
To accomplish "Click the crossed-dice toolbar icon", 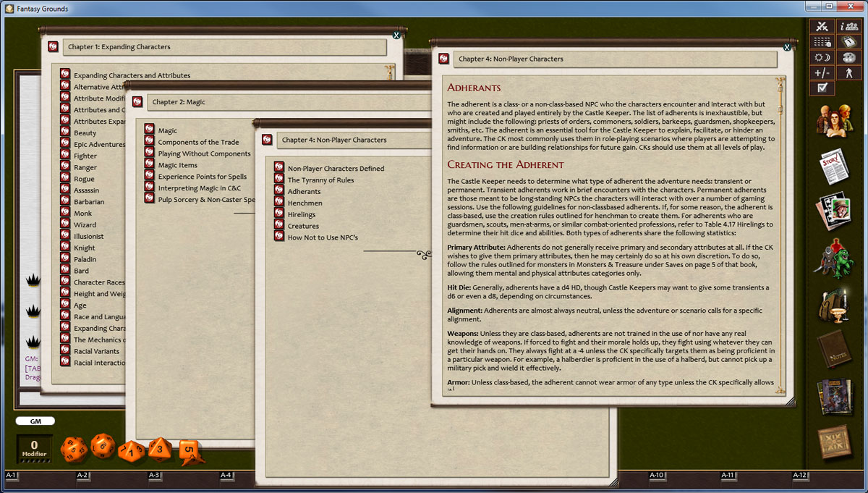I will pos(822,26).
